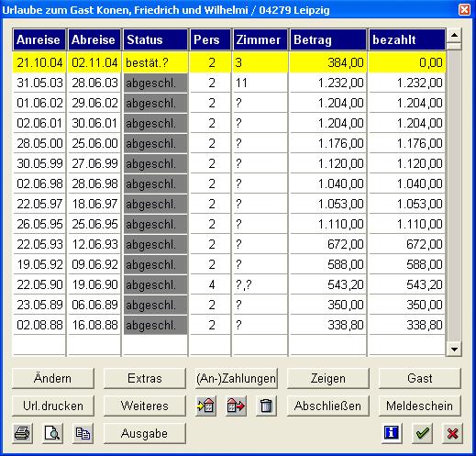Open the Ausgabe output button
The image size is (476, 456).
click(x=145, y=433)
